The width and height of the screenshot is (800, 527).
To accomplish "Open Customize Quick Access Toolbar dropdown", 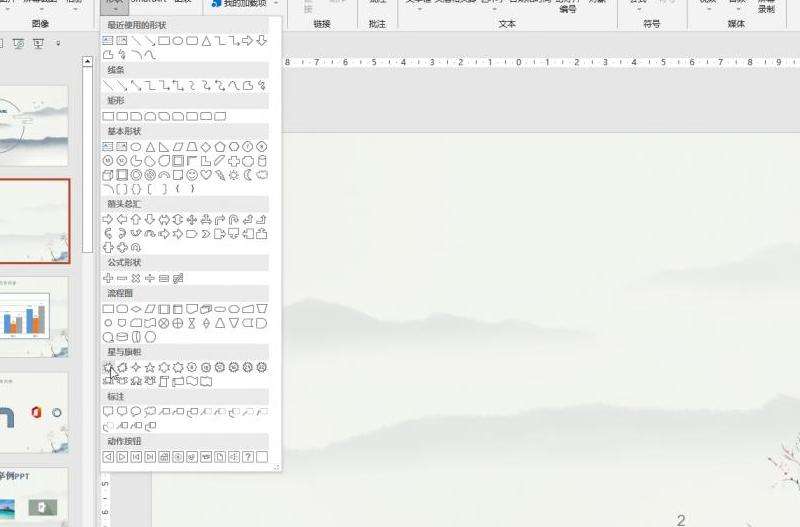I will pyautogui.click(x=58, y=44).
